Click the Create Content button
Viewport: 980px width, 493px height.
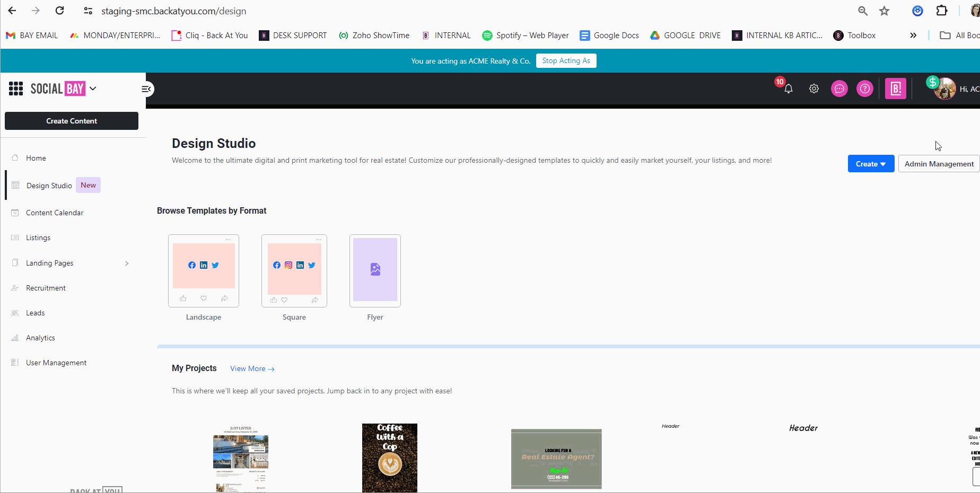[x=72, y=121]
